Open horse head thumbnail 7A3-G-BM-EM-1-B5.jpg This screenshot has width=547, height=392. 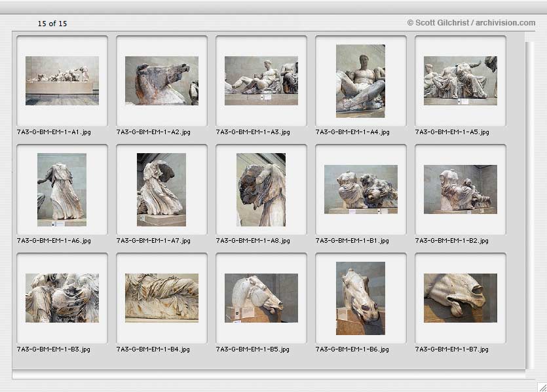pyautogui.click(x=261, y=298)
